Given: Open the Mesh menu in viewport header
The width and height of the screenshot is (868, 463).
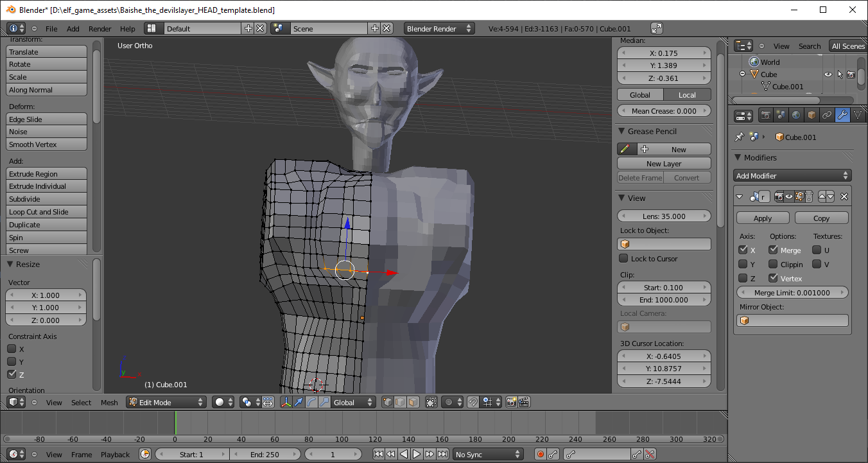Looking at the screenshot, I should 109,403.
